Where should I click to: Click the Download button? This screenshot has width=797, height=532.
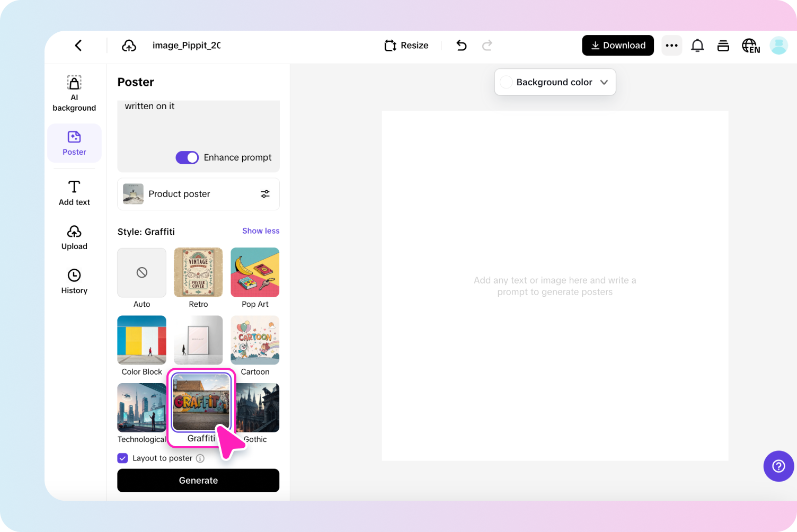coord(618,46)
